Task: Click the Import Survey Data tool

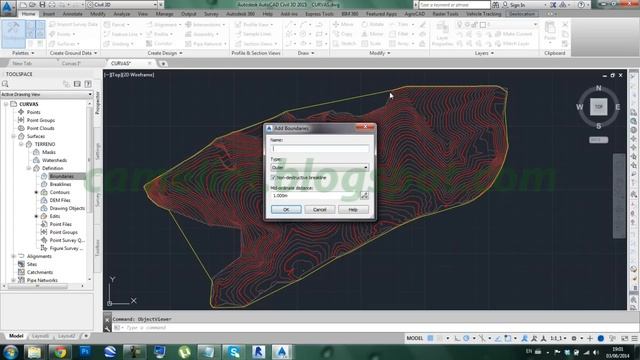Action: point(73,24)
